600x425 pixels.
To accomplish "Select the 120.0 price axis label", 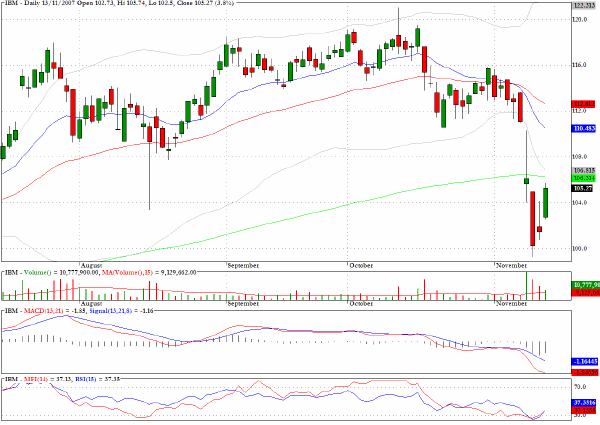I will (580, 19).
